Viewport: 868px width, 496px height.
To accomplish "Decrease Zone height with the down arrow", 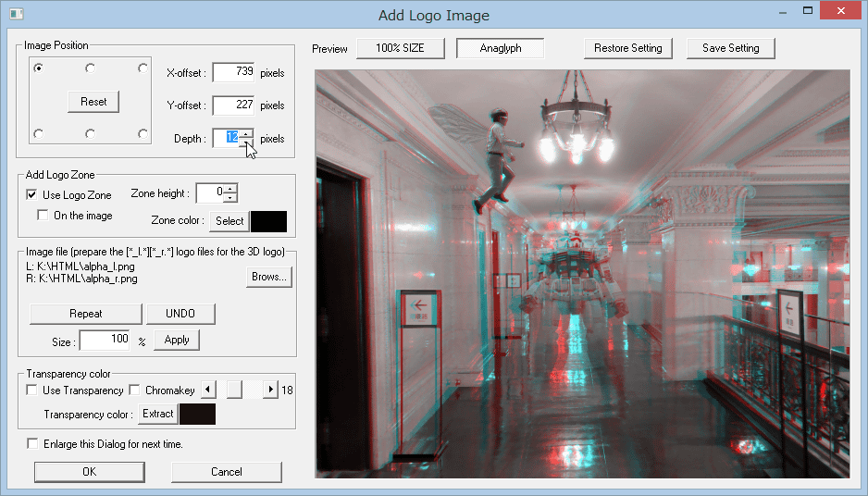I will [x=230, y=198].
